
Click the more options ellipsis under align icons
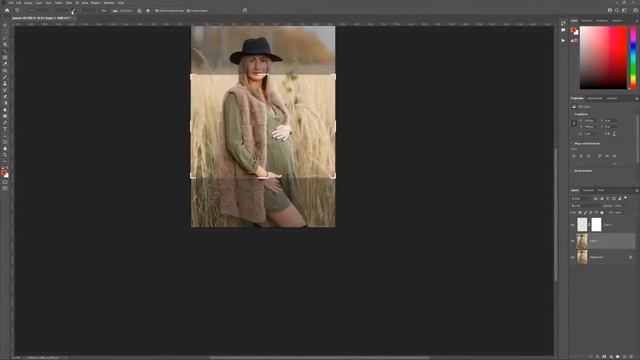coord(614,163)
